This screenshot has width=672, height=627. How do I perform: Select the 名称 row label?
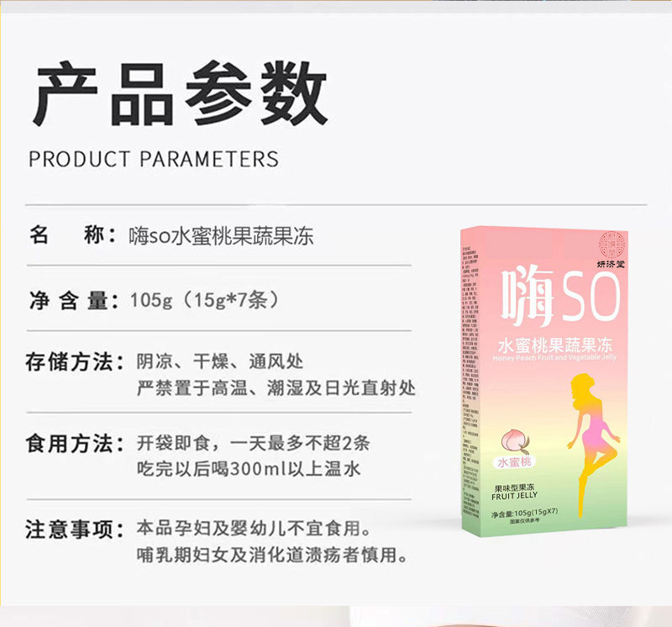[72, 235]
